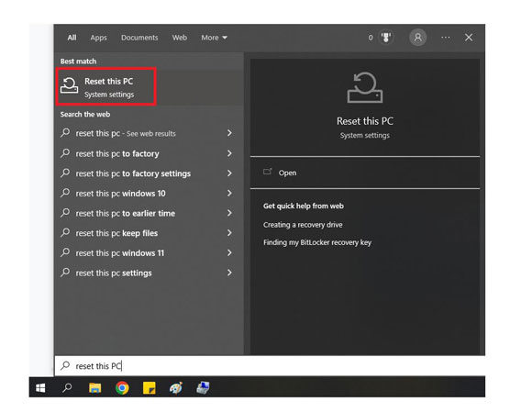Image resolution: width=532 pixels, height=413 pixels.
Task: Launch File Explorer from the taskbar
Action: (x=95, y=387)
